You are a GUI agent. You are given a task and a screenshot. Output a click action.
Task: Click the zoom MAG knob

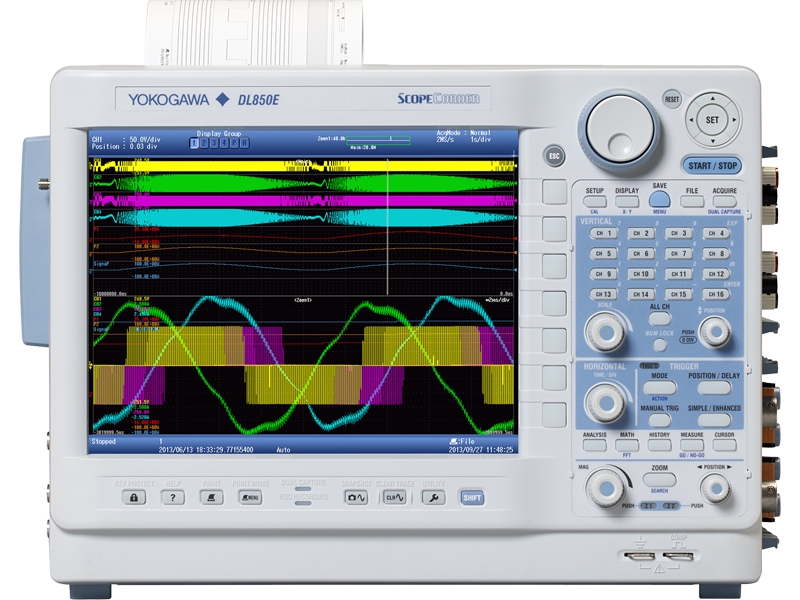[x=606, y=489]
